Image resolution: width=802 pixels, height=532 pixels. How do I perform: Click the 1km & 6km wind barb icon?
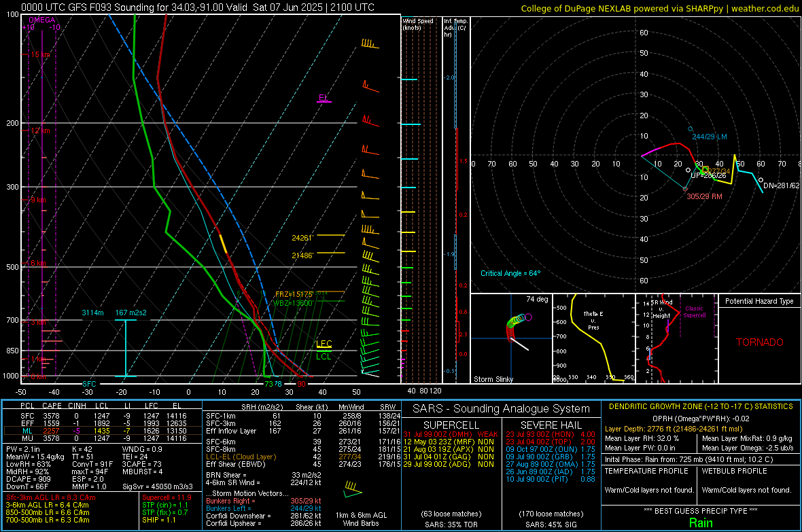[353, 490]
